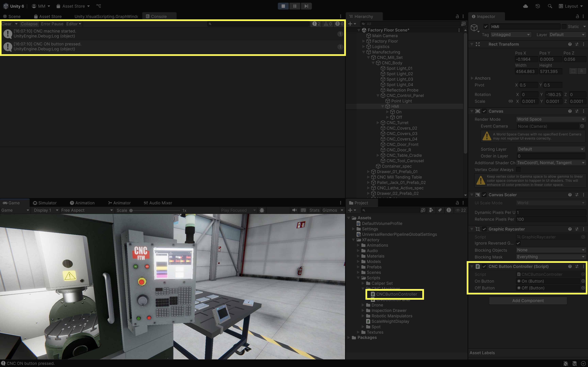Clear the Console log

(6, 24)
